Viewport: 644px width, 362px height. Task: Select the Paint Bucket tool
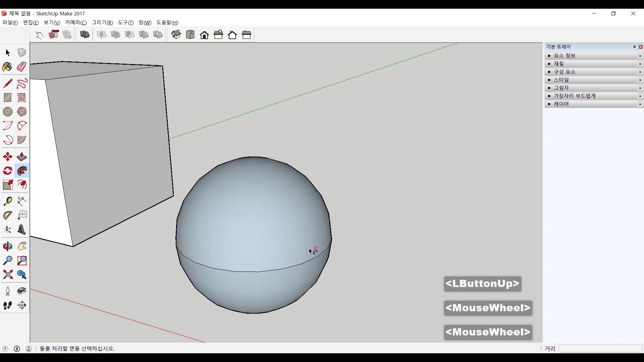7,67
